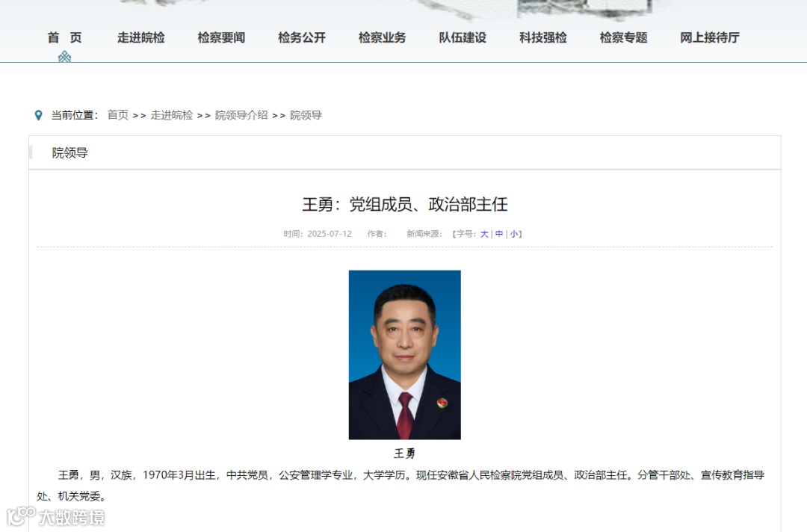Click the location pin icon beside 当前位置
The image size is (807, 532).
coord(38,115)
